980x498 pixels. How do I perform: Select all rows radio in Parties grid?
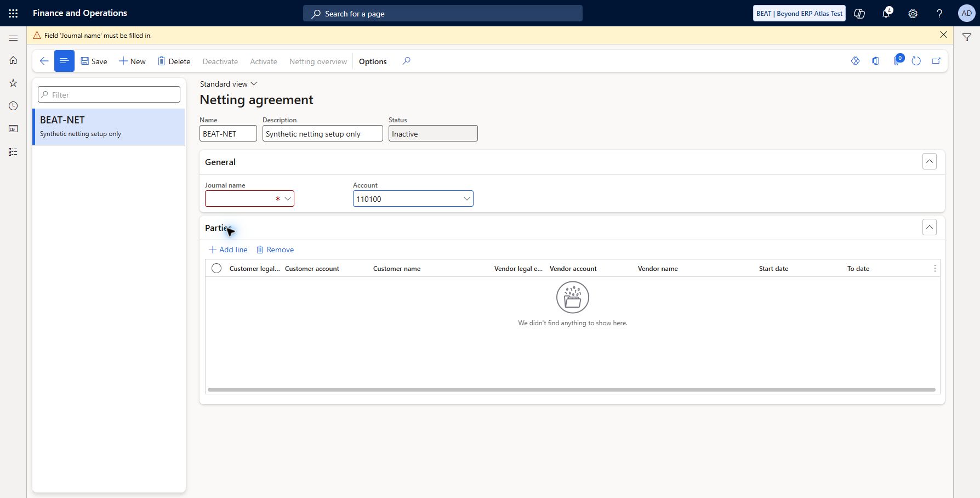(216, 268)
